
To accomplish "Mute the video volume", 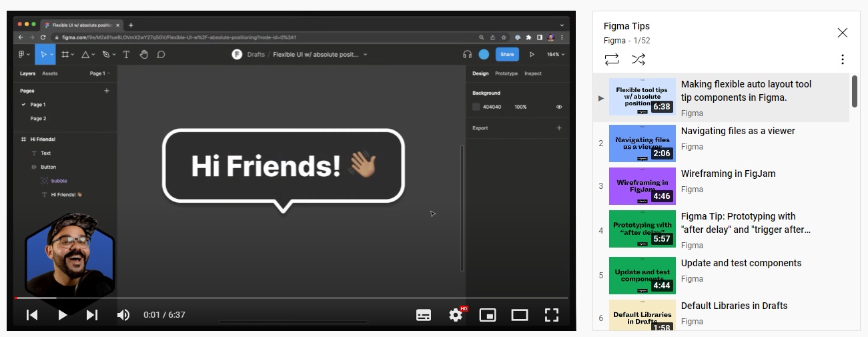I will point(123,315).
